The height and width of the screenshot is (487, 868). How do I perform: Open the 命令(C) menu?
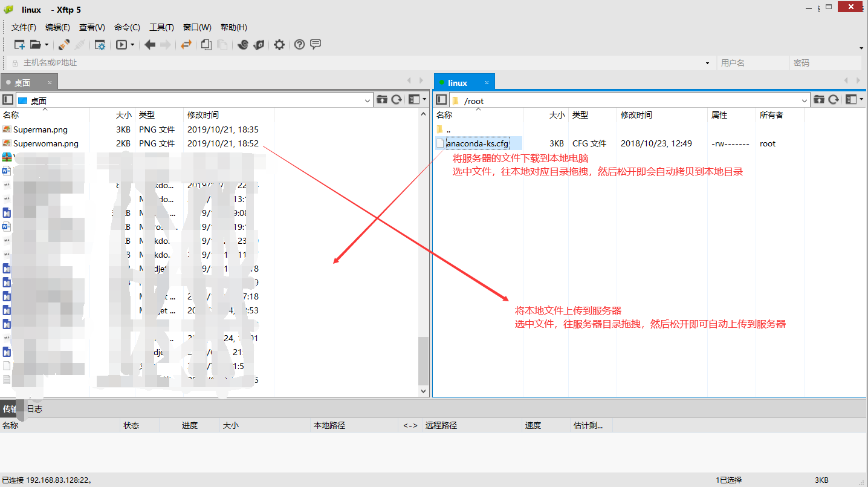127,27
